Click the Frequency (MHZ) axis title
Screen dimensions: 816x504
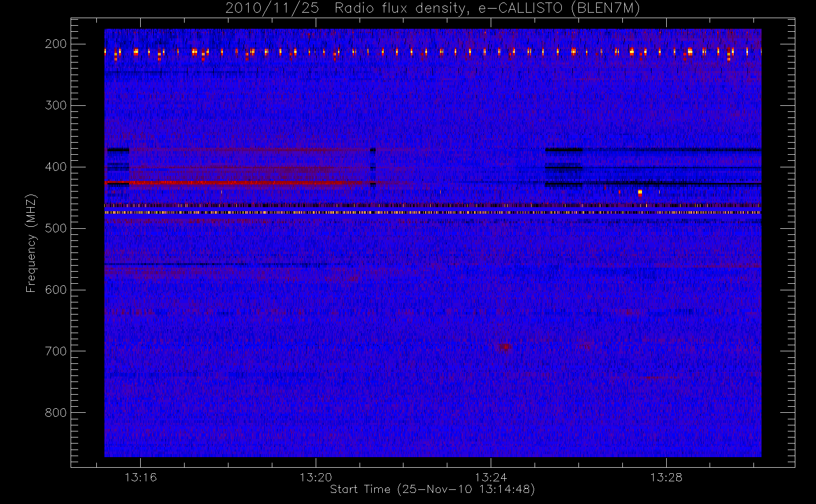click(31, 243)
